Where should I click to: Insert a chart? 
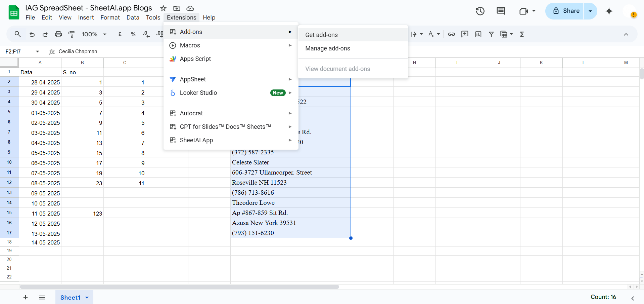click(478, 34)
